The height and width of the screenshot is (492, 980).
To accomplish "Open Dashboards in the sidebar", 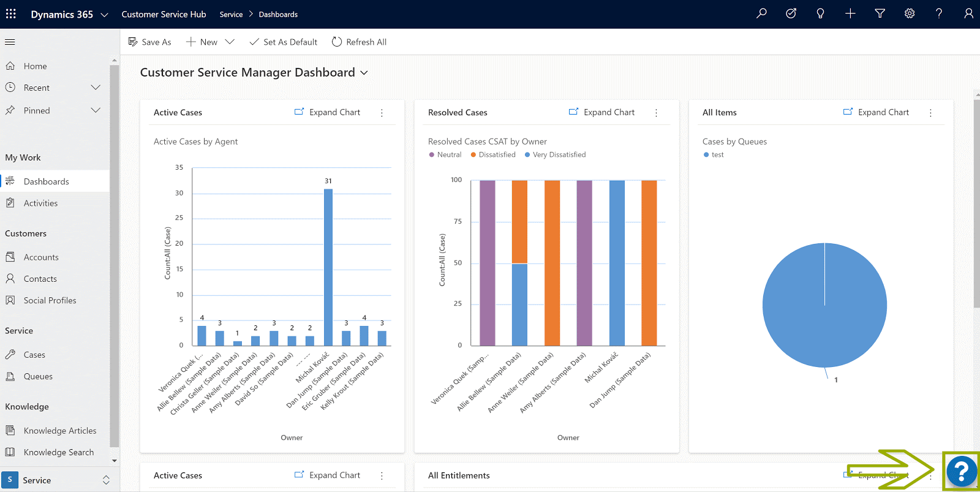I will coord(55,181).
